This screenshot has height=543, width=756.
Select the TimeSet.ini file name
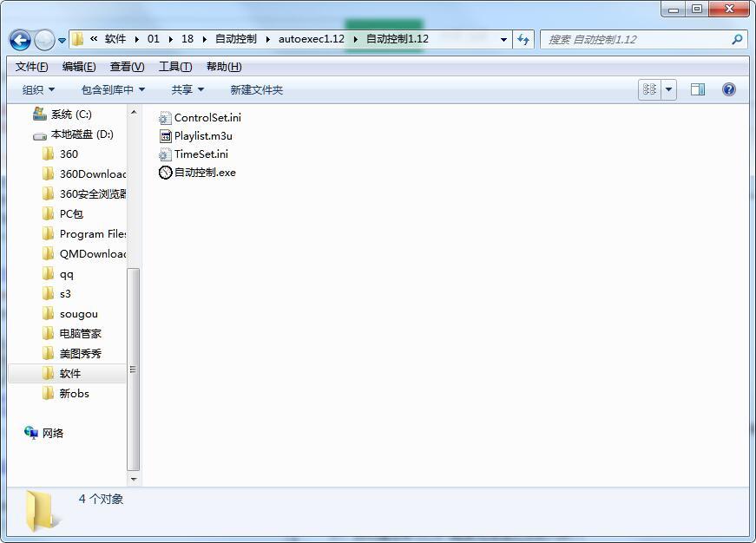pyautogui.click(x=201, y=154)
